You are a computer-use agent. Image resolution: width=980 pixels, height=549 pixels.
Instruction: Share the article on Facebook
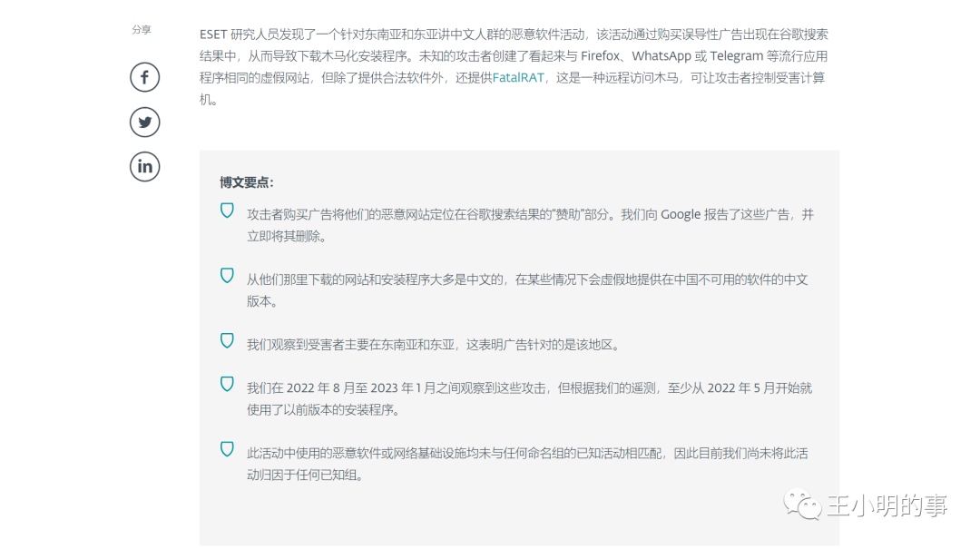point(144,77)
